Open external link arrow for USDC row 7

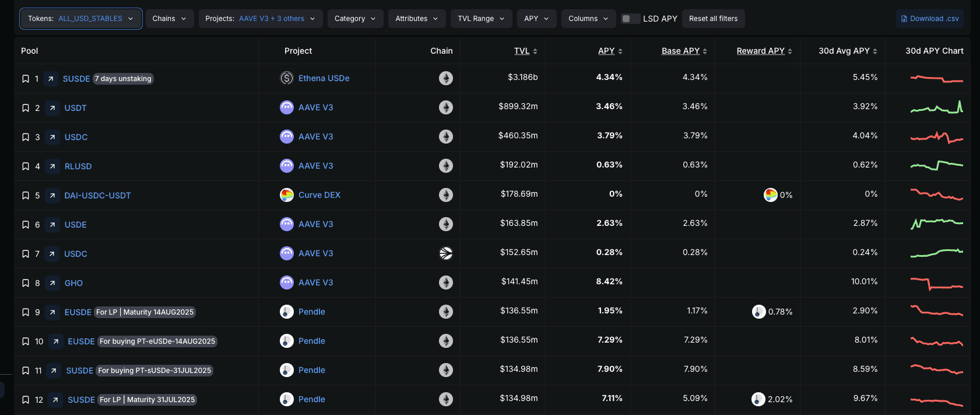[52, 254]
